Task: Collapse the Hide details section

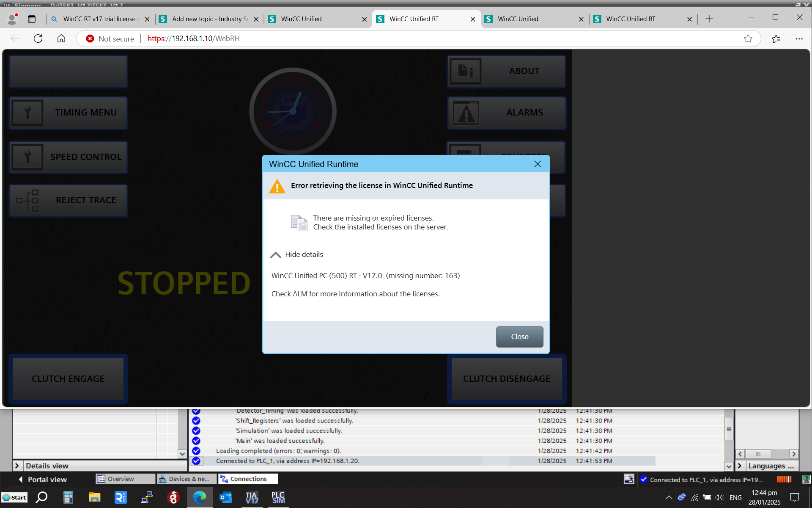Action: click(x=297, y=254)
